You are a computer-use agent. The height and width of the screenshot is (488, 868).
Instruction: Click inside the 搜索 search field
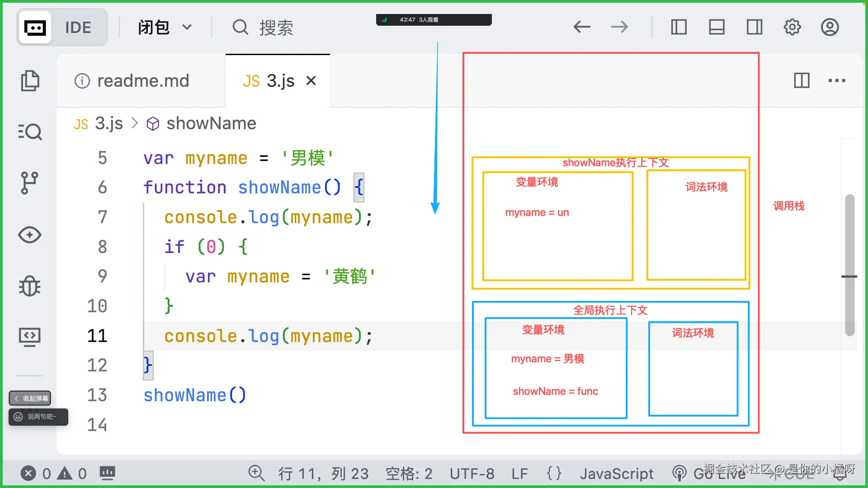coord(276,28)
